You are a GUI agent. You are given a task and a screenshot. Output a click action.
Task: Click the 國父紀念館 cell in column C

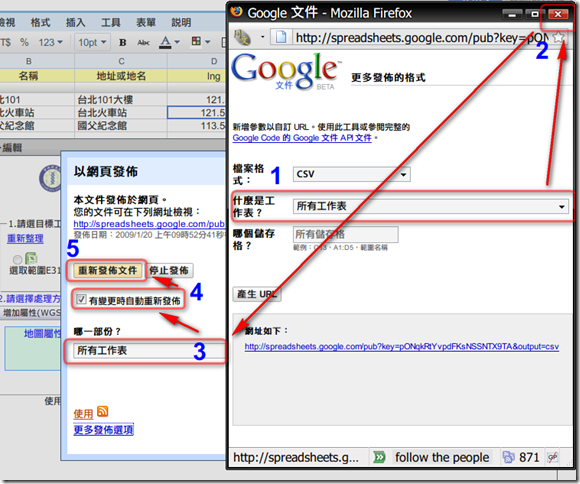[x=121, y=125]
